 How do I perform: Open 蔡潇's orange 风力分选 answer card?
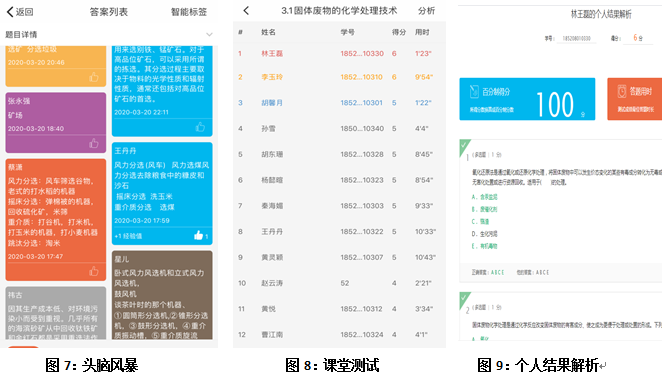pyautogui.click(x=56, y=219)
